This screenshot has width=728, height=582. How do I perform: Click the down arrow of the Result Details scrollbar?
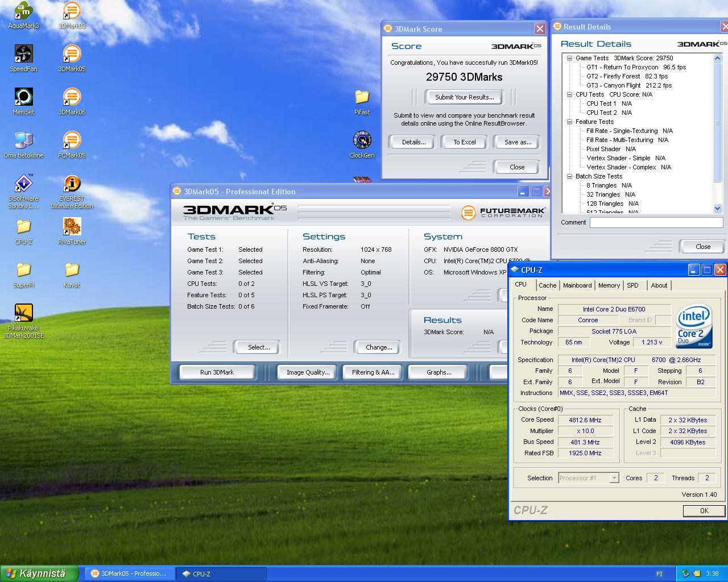coord(717,209)
